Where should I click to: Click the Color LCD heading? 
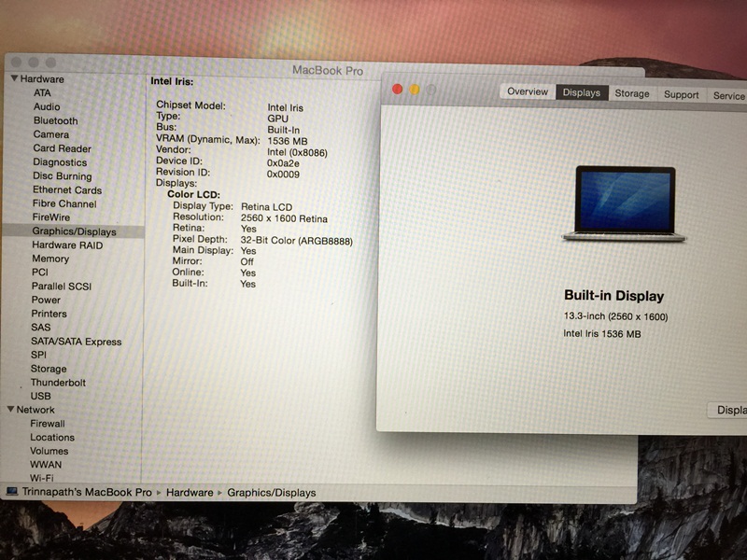[x=193, y=194]
